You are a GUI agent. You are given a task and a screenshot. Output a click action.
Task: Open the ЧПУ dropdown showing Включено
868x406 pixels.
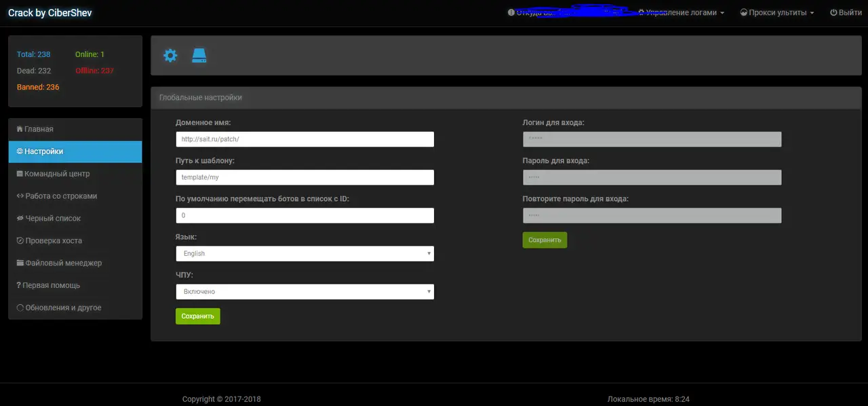tap(304, 291)
